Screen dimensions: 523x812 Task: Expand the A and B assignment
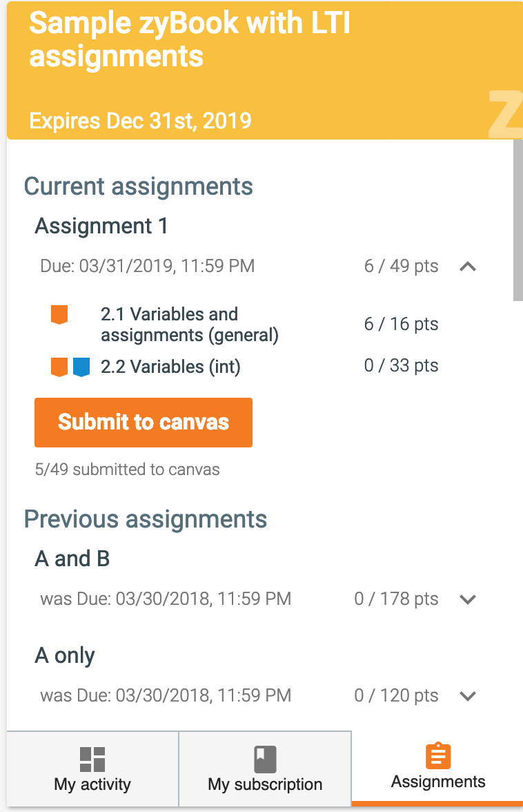point(468,599)
